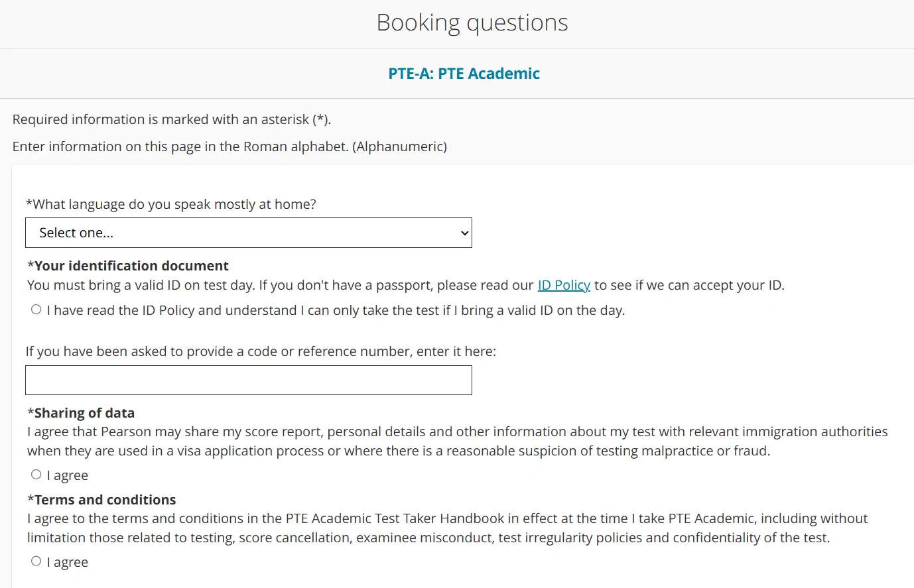Select "I agree" for Terms and conditions
Viewport: 914px width, 588px height.
[36, 560]
